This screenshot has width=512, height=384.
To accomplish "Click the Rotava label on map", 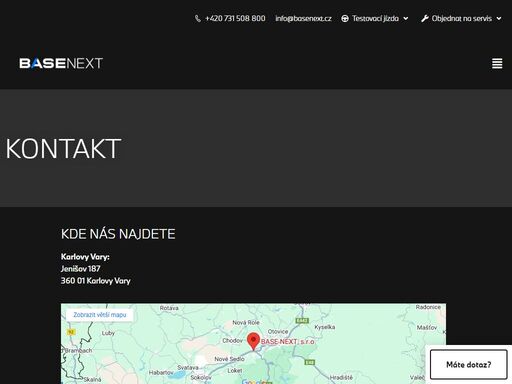I will 169,308.
